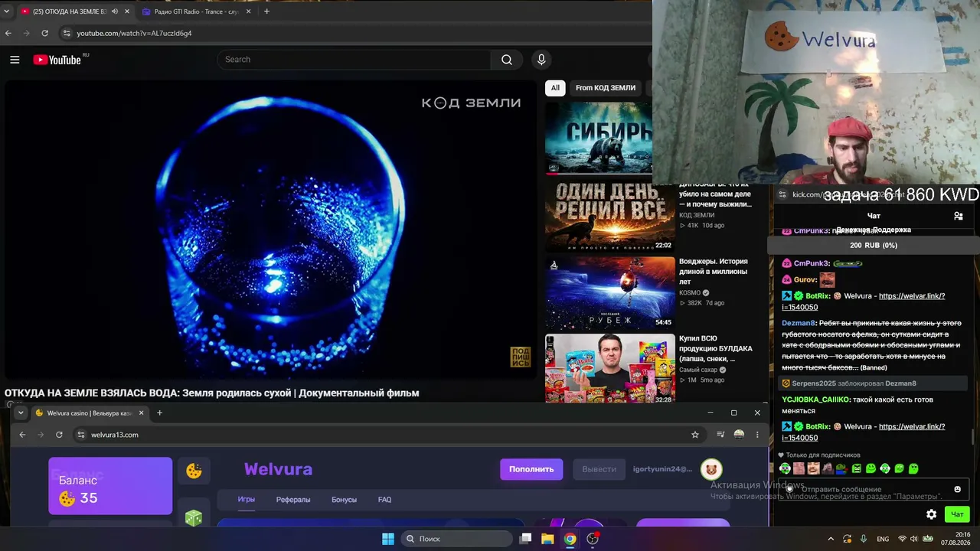Click the YouTube search magnifier button
Screen dimensions: 980x551
point(507,60)
